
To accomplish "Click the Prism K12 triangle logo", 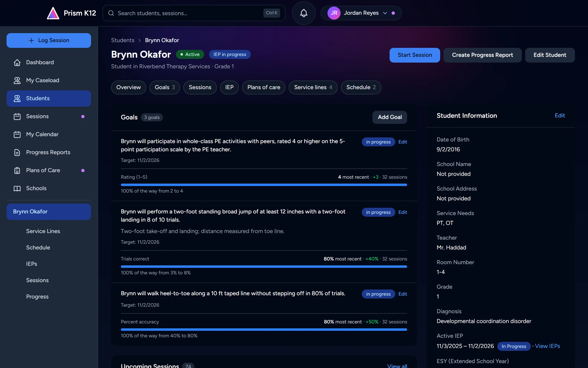I will [53, 13].
